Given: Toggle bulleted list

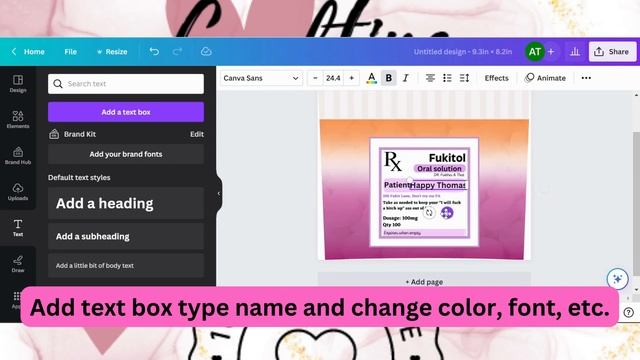Looking at the screenshot, I should click(x=447, y=78).
